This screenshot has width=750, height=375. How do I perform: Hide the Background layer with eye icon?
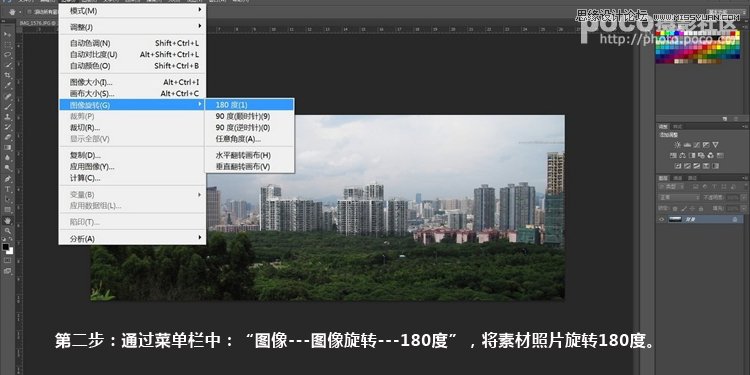point(662,219)
